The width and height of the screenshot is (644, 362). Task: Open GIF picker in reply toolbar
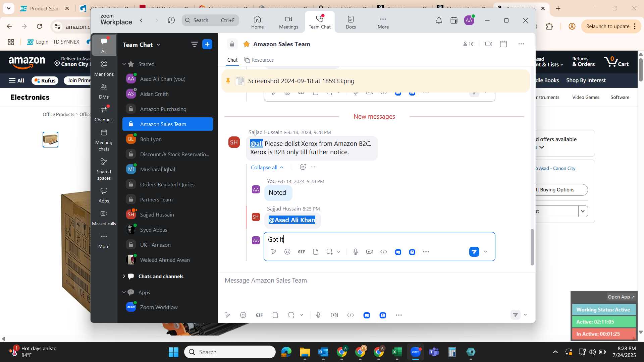[302, 252]
